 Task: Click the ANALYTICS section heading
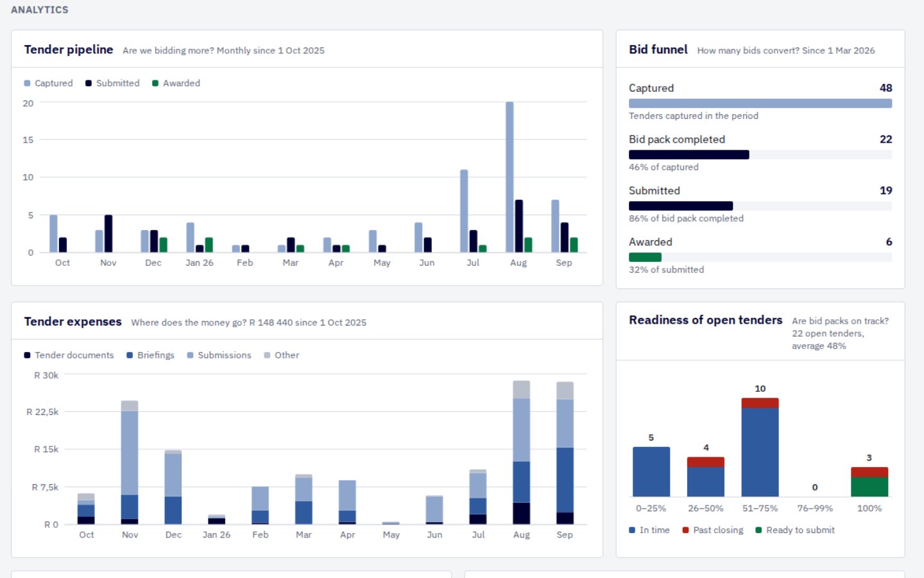[x=40, y=10]
